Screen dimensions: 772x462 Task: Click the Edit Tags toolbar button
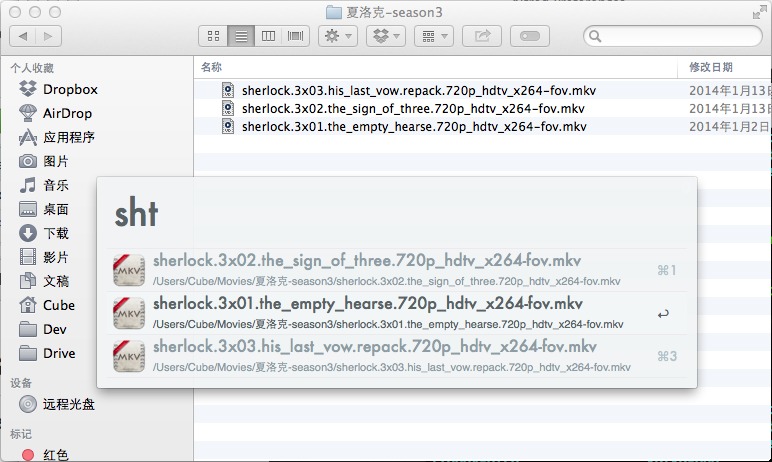tap(530, 36)
